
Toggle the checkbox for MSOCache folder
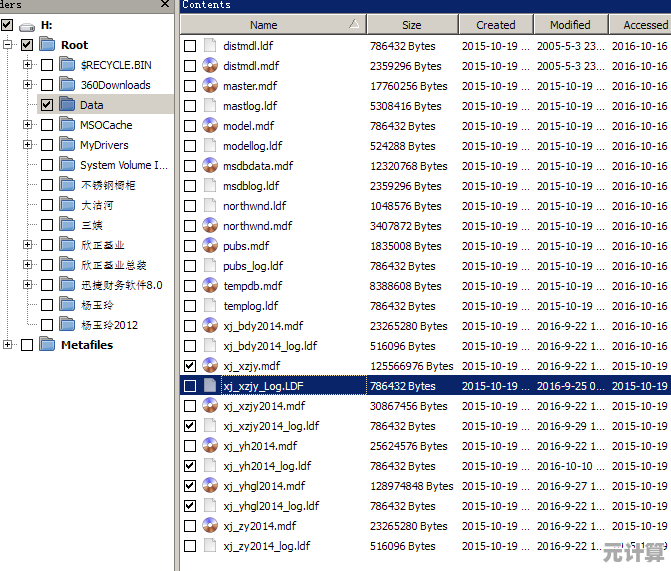pyautogui.click(x=47, y=125)
